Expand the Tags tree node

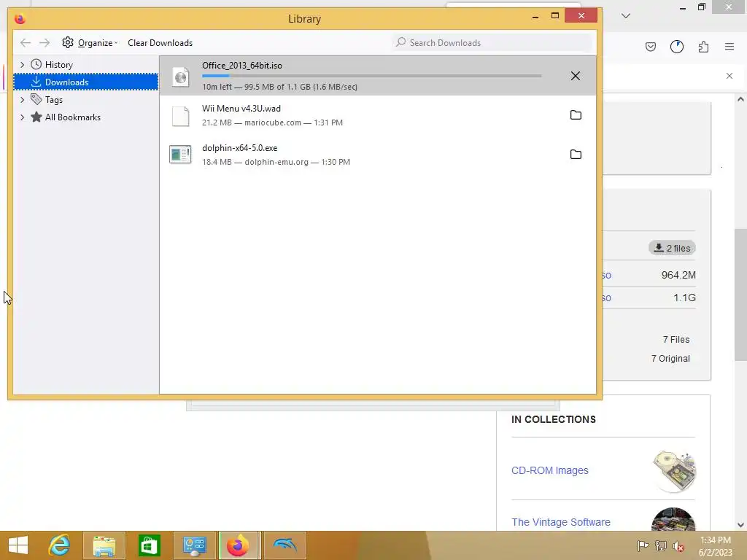tap(23, 99)
